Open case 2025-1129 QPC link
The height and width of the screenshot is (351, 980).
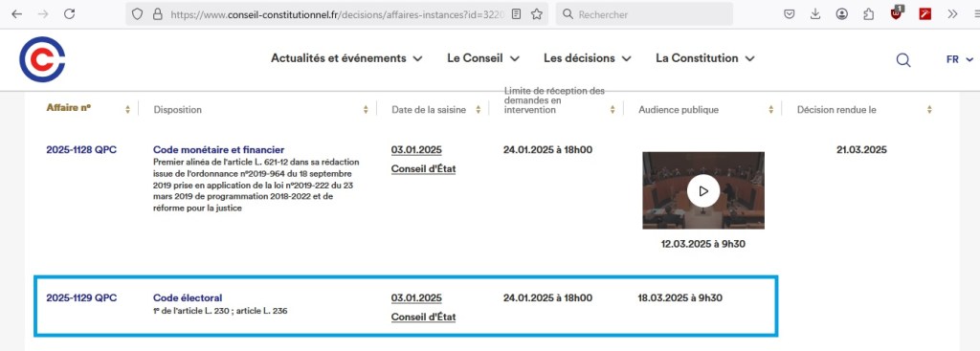(81, 297)
